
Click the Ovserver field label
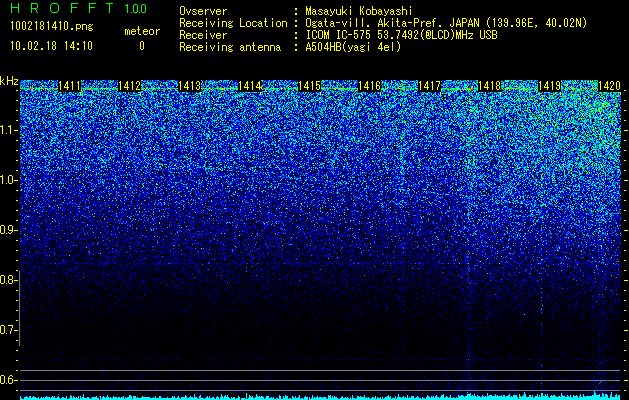pos(203,11)
